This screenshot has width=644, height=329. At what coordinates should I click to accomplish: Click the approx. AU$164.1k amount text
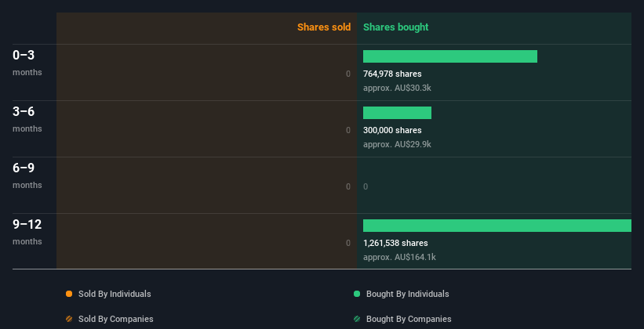click(x=399, y=257)
